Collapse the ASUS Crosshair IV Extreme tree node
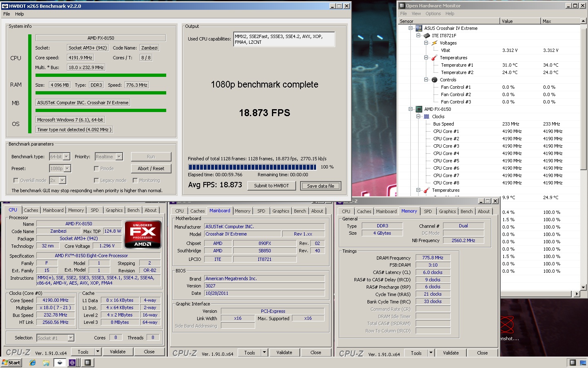The width and height of the screenshot is (588, 368). pyautogui.click(x=411, y=28)
